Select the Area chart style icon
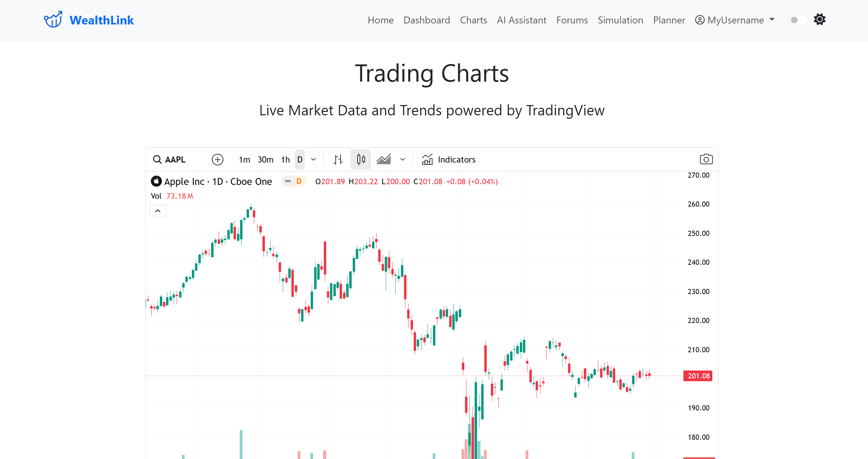This screenshot has width=868, height=459. coord(383,159)
